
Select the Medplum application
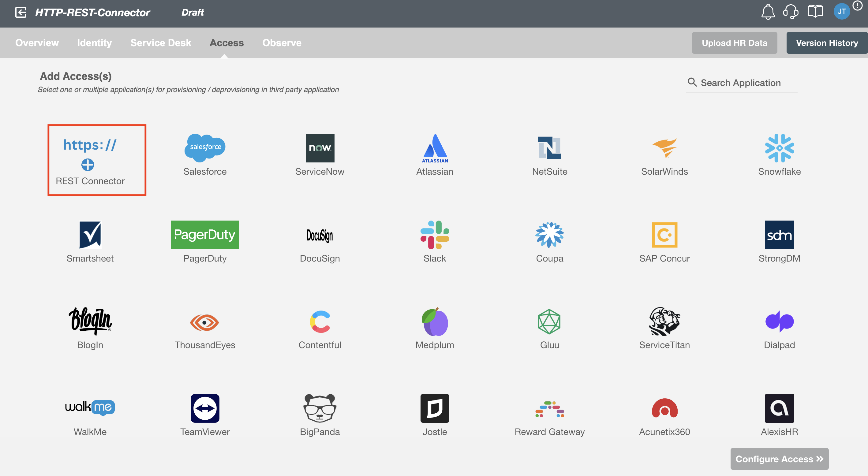pyautogui.click(x=435, y=329)
